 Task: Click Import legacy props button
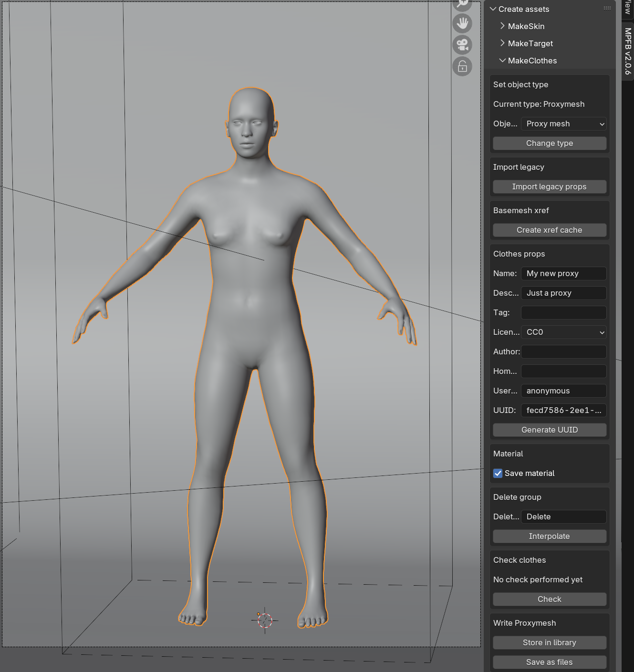point(550,186)
